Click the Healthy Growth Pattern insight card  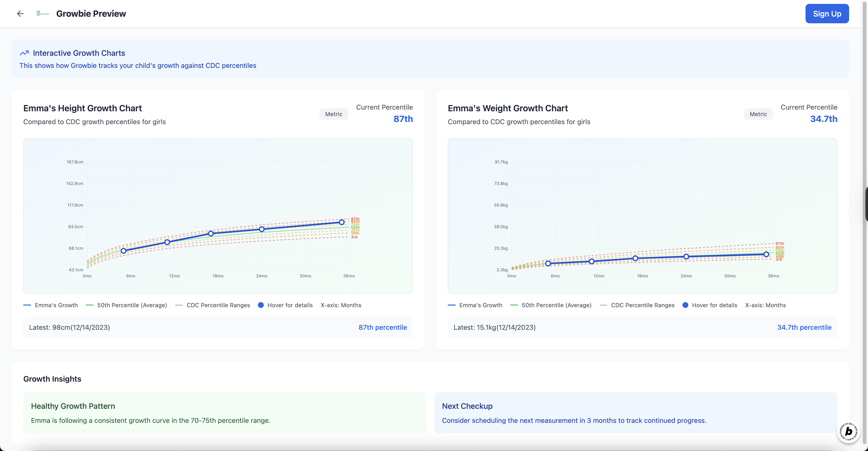(x=225, y=412)
